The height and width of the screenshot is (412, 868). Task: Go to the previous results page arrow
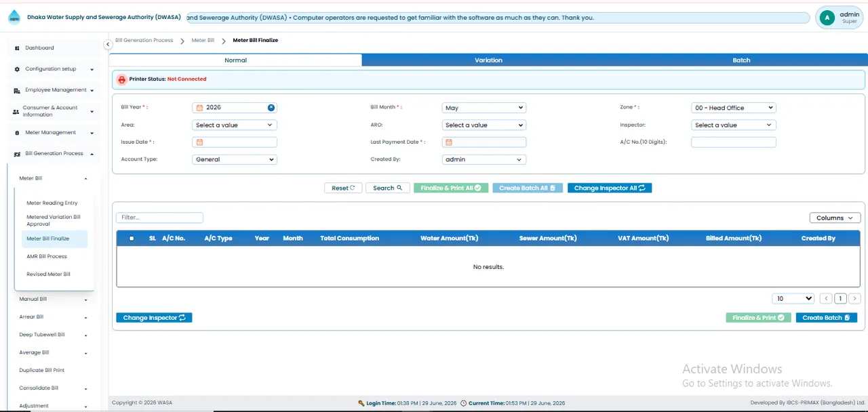point(826,299)
